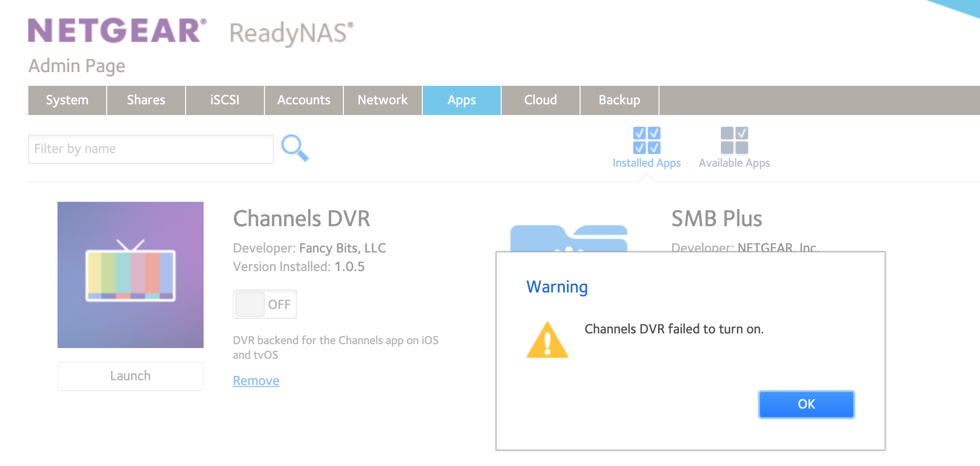Select the Cloud tab
This screenshot has width=980, height=466.
click(x=541, y=100)
